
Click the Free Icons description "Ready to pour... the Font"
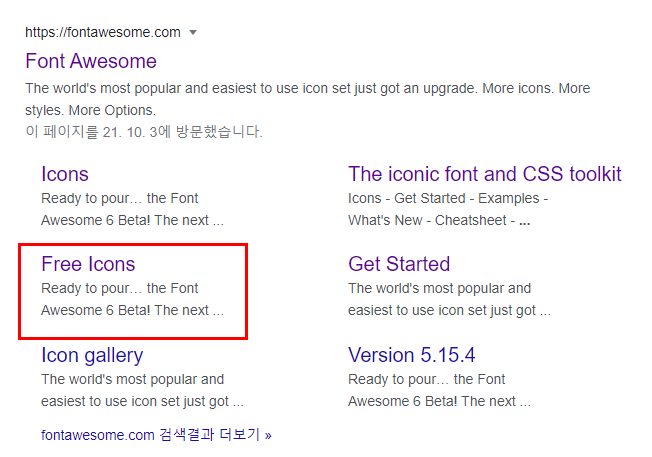pos(120,288)
